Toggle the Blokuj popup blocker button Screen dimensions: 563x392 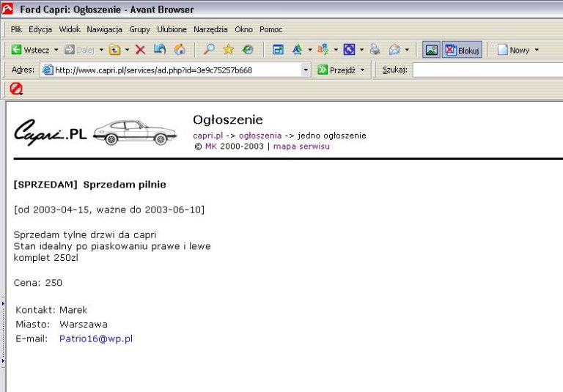[x=462, y=50]
